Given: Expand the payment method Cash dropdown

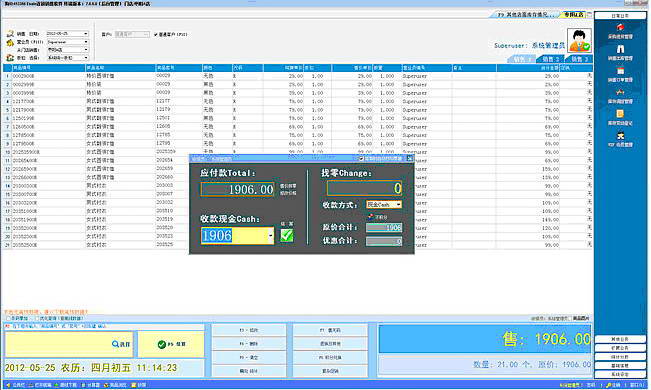Looking at the screenshot, I should [399, 205].
